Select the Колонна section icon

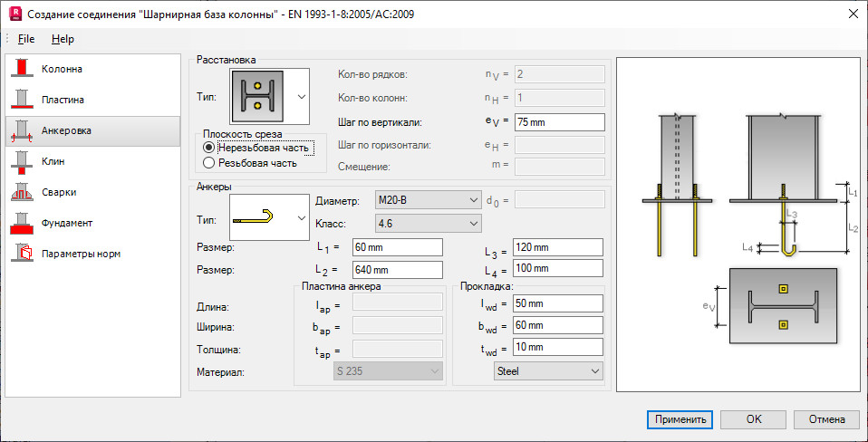[22, 69]
